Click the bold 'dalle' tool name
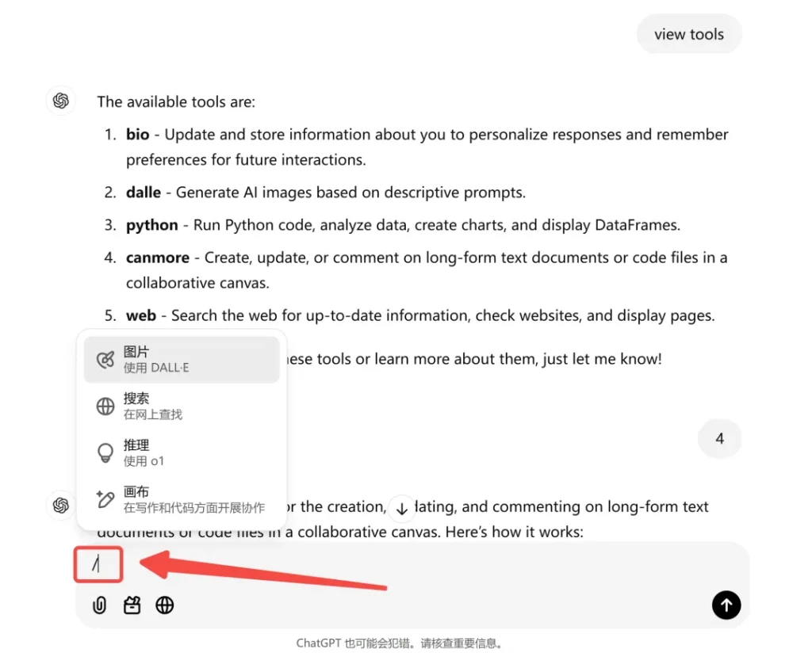Viewport: 812px width, 653px height. [144, 193]
